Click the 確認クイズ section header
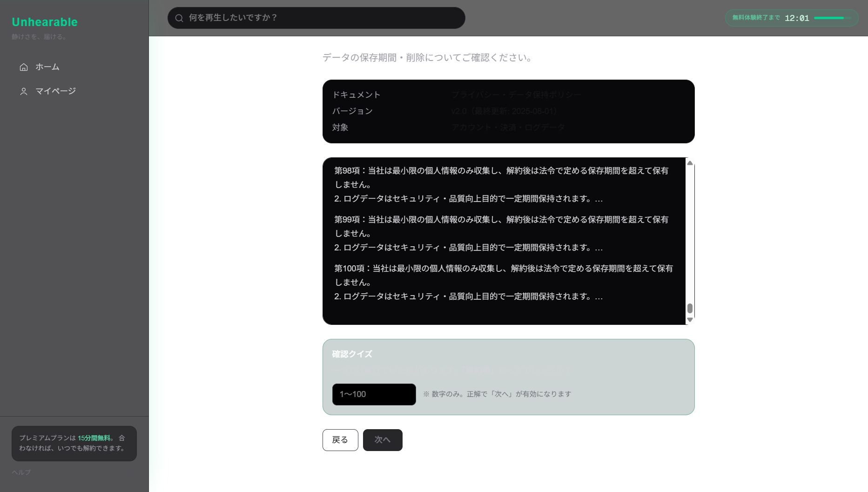The width and height of the screenshot is (868, 492). click(351, 354)
